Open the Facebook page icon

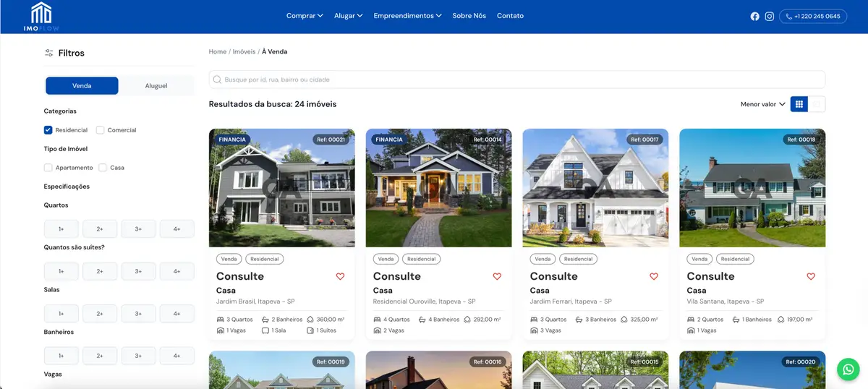[754, 16]
